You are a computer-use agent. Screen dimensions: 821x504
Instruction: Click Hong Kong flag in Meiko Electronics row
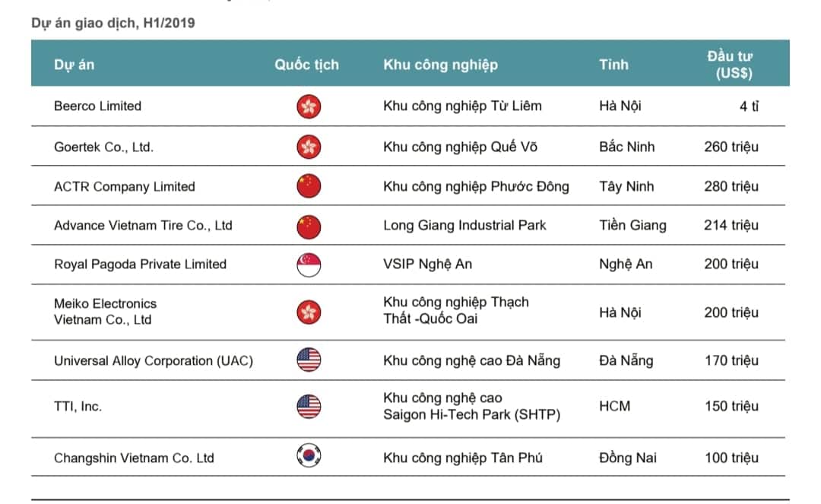[x=309, y=312]
